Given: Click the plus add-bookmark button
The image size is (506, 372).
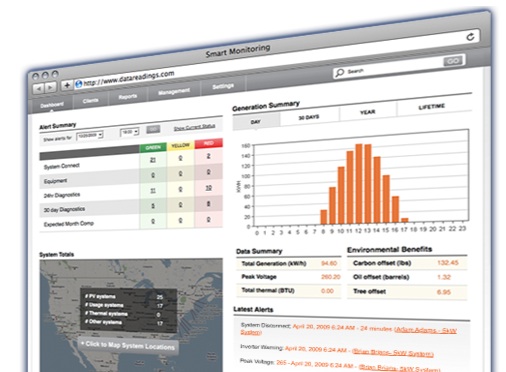Looking at the screenshot, I should 67,85.
